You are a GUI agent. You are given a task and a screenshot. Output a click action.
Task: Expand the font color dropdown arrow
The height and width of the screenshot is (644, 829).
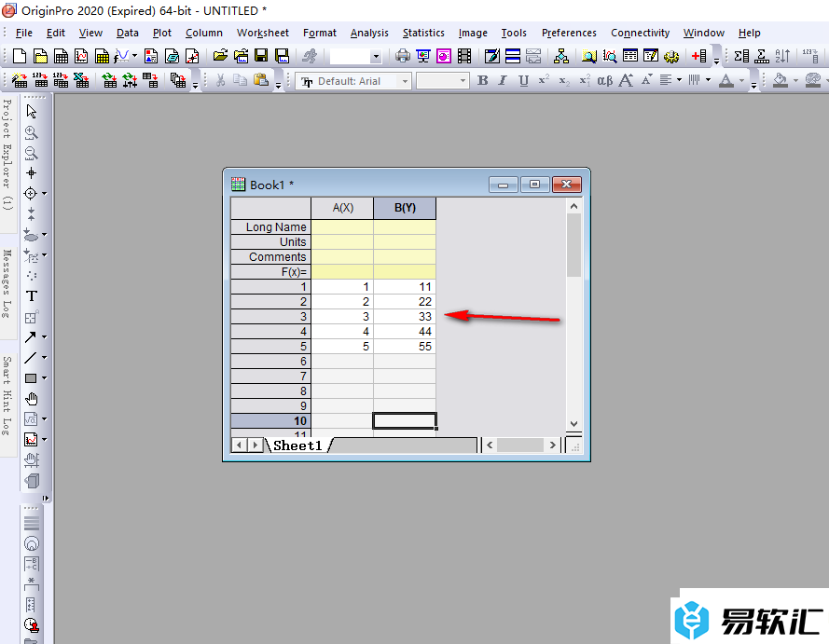coord(741,80)
